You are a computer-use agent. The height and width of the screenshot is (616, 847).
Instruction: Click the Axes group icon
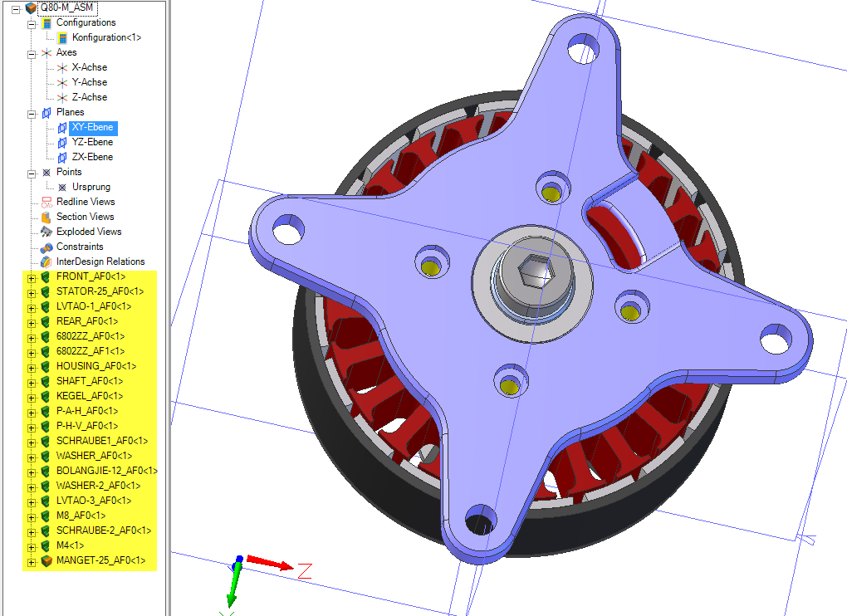pos(47,53)
